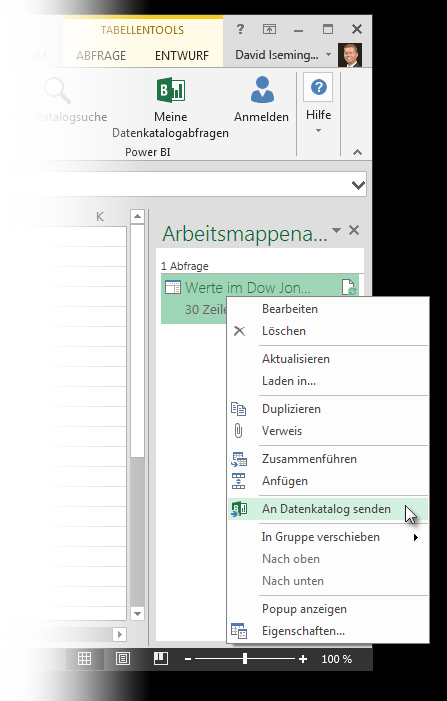Click the X delete icon in menu
Screen dimensions: 447x701
coord(240,331)
